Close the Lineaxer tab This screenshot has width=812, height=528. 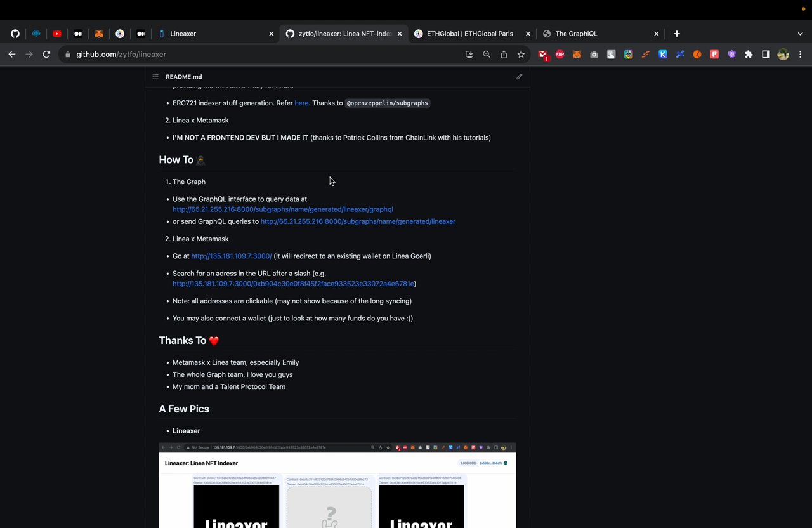click(272, 34)
